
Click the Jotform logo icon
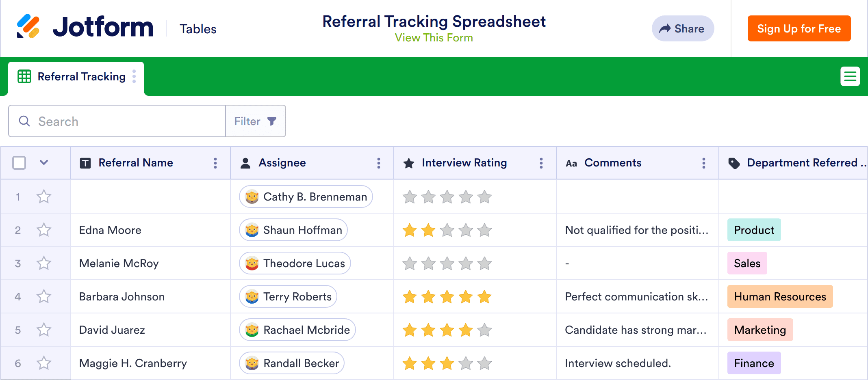tap(28, 27)
